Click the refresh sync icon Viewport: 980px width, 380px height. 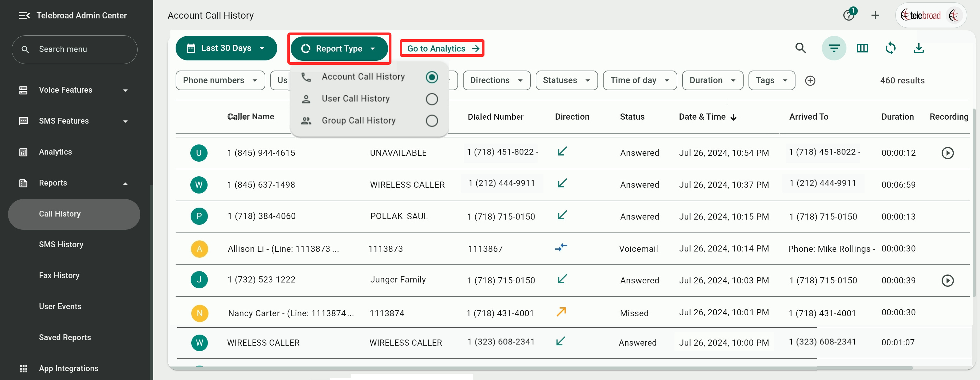click(x=890, y=48)
